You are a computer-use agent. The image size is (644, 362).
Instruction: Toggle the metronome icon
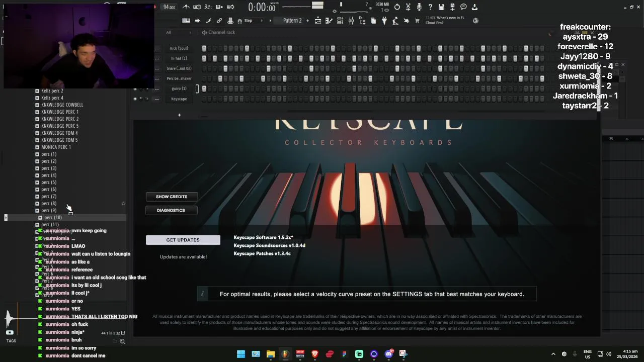point(186,7)
